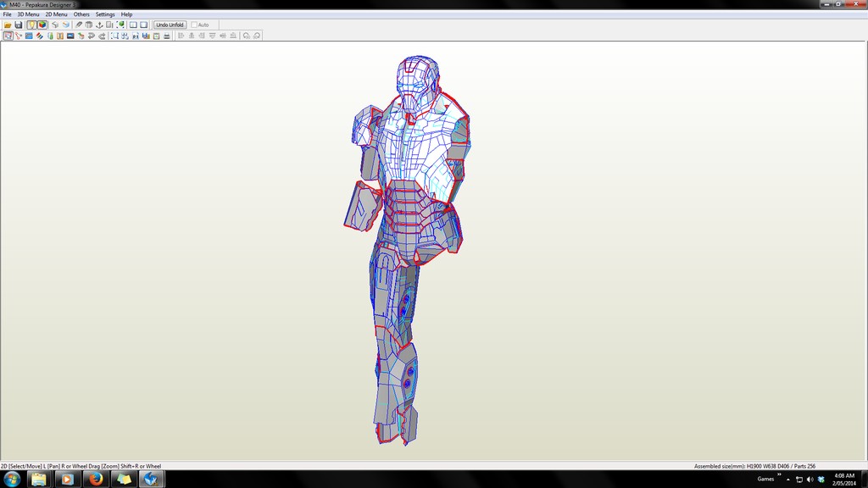This screenshot has height=488, width=868.
Task: Click the align left icon
Action: 181,36
